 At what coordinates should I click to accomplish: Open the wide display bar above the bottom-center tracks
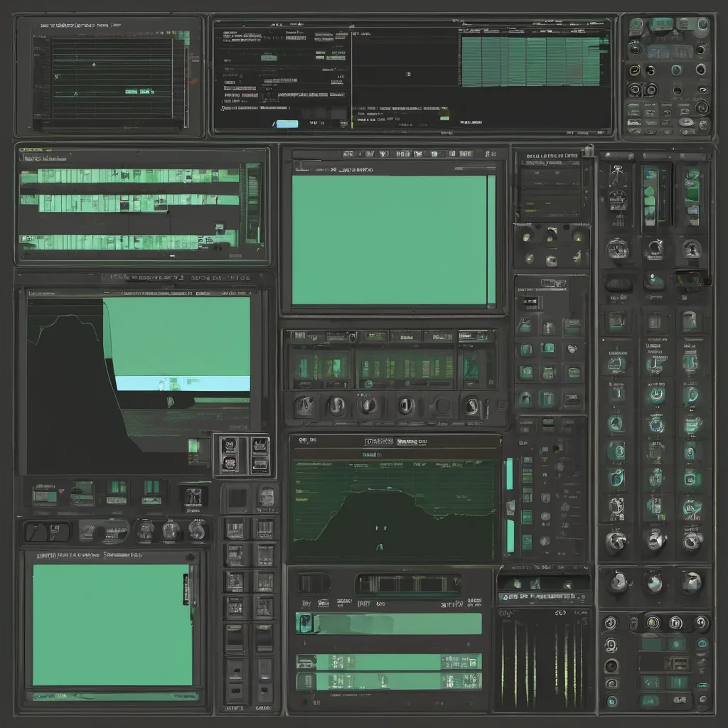tap(408, 584)
